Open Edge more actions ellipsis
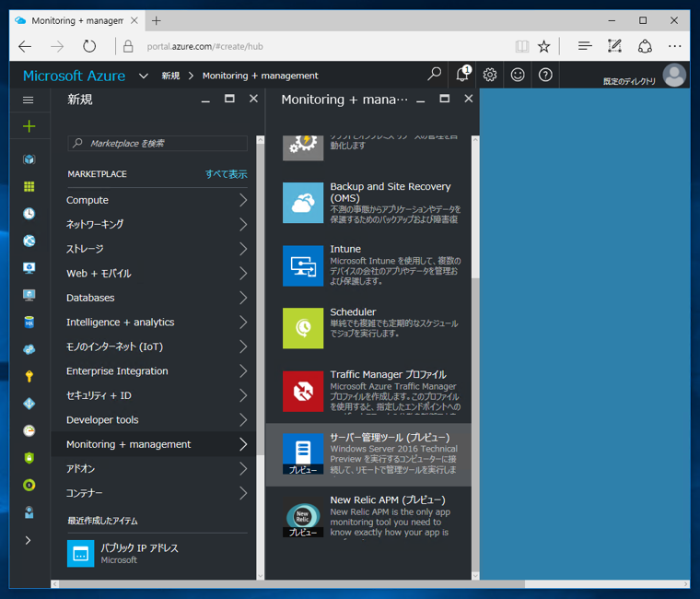 coord(674,46)
